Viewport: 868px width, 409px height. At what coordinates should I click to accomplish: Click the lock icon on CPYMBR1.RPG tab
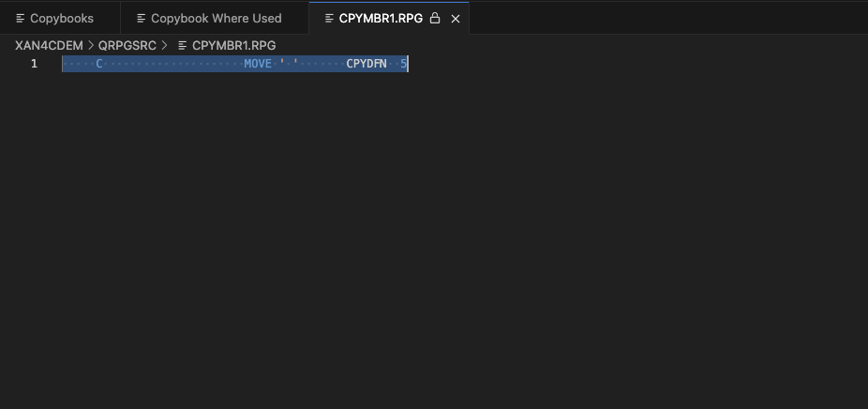[x=435, y=18]
